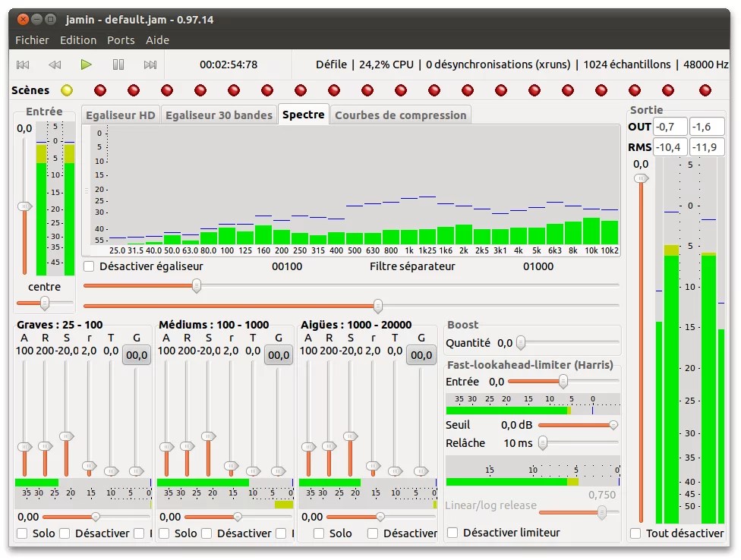Image resolution: width=741 pixels, height=560 pixels.
Task: Click the Aigües gain 00,0 button
Action: (421, 355)
